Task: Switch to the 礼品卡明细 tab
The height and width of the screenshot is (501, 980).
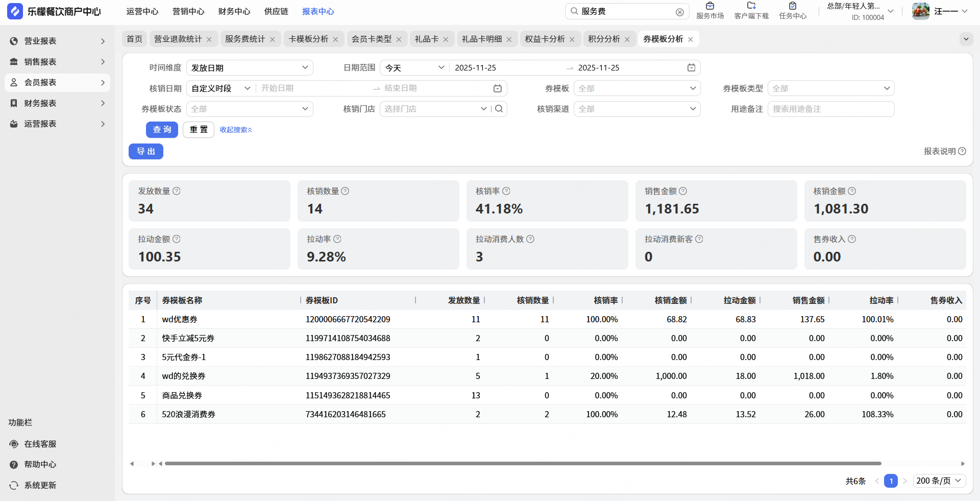Action: pos(481,39)
